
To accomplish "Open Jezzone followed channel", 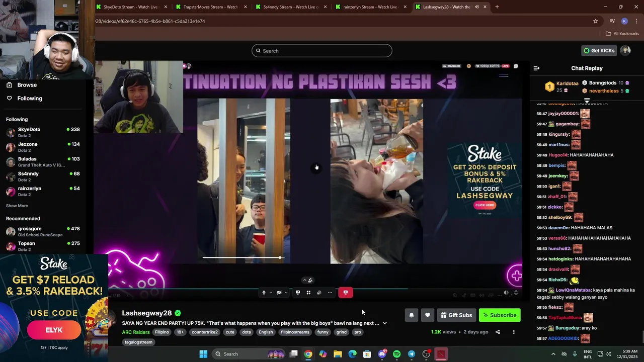I will (x=43, y=147).
